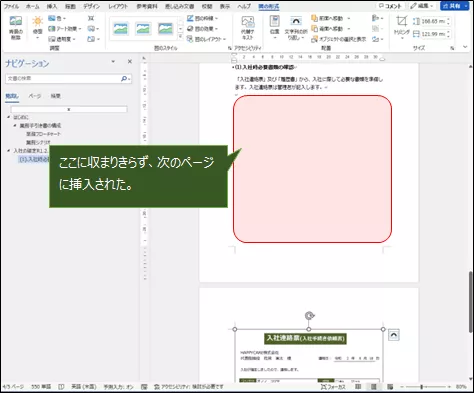Select the Crop (トリミング) tool

(401, 27)
